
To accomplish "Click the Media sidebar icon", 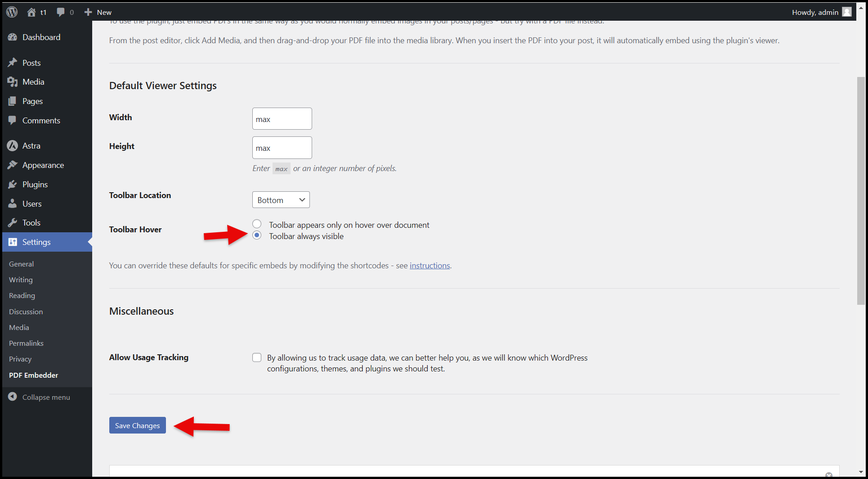I will pyautogui.click(x=13, y=82).
